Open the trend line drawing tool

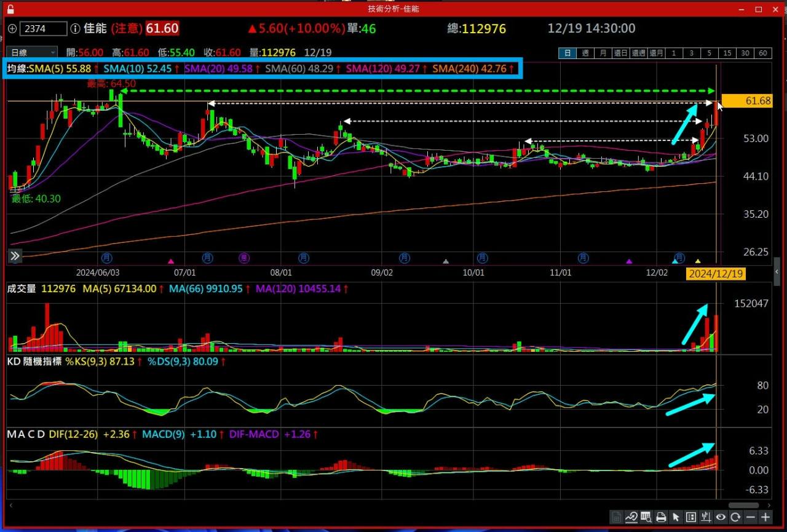point(631,517)
